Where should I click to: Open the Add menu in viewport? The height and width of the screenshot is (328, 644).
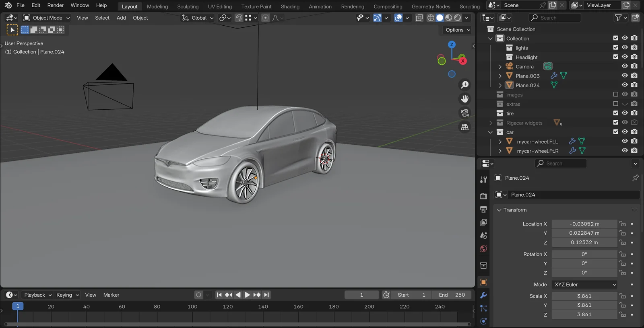pos(121,18)
